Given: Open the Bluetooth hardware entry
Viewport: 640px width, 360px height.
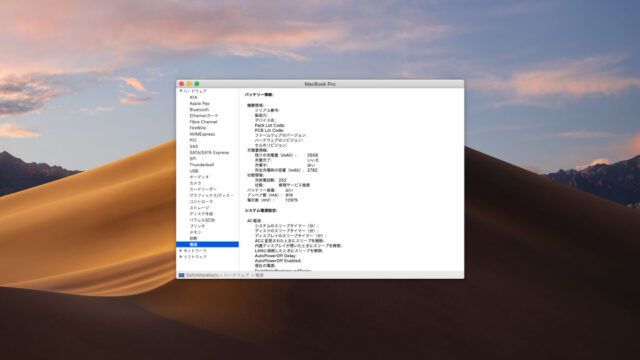Looking at the screenshot, I should click(199, 110).
